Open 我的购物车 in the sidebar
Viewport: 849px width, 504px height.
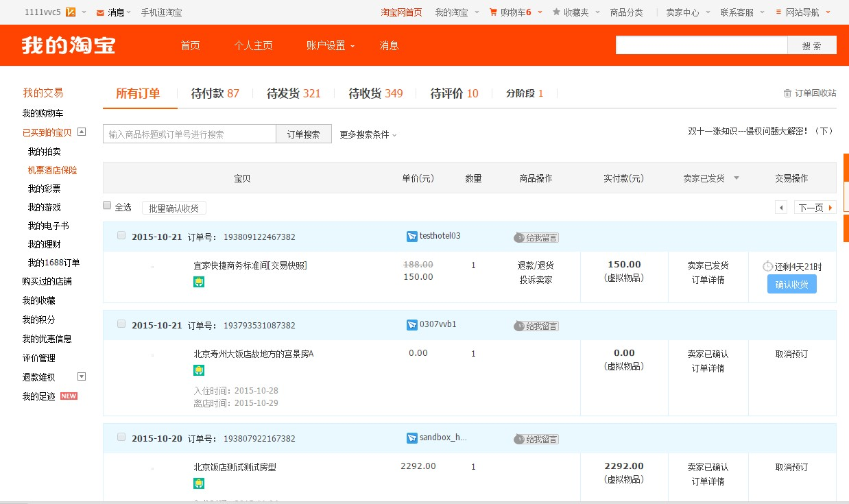(x=43, y=113)
